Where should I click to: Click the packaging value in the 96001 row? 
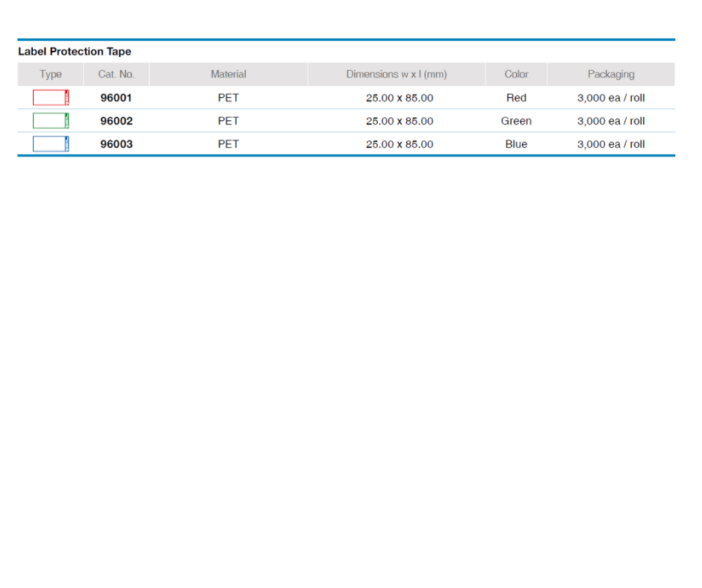pos(611,98)
